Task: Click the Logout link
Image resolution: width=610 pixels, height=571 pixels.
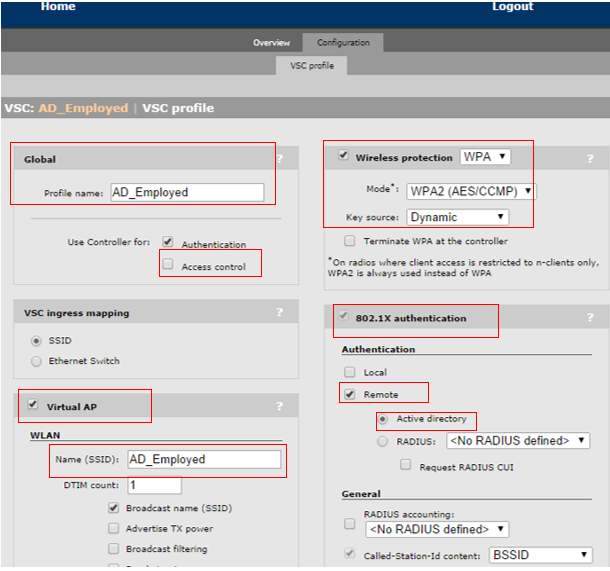Action: tap(513, 6)
